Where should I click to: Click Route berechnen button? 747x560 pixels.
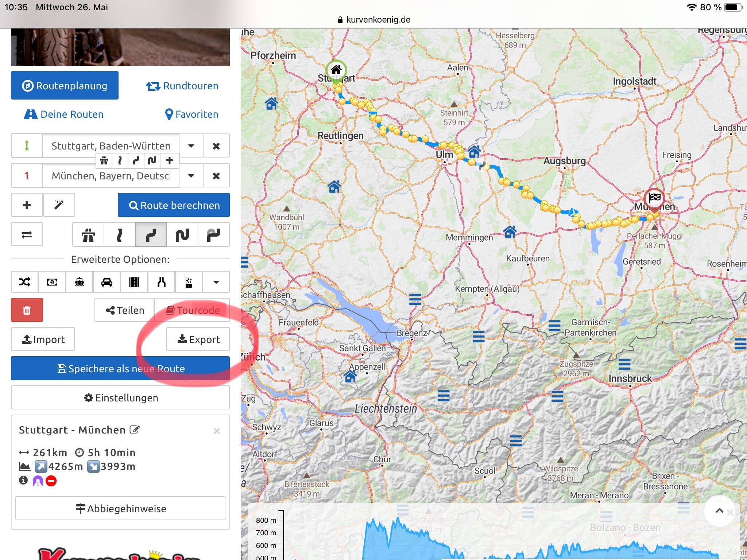(174, 205)
